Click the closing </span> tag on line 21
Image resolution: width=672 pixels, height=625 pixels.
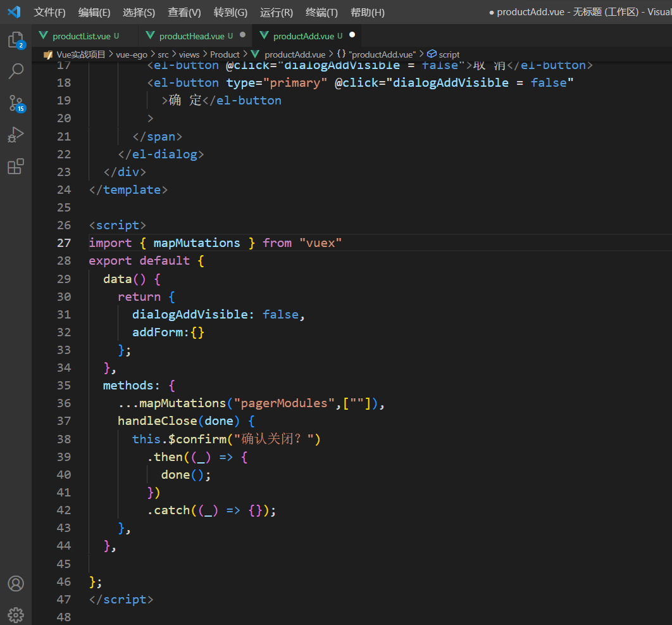click(x=158, y=137)
